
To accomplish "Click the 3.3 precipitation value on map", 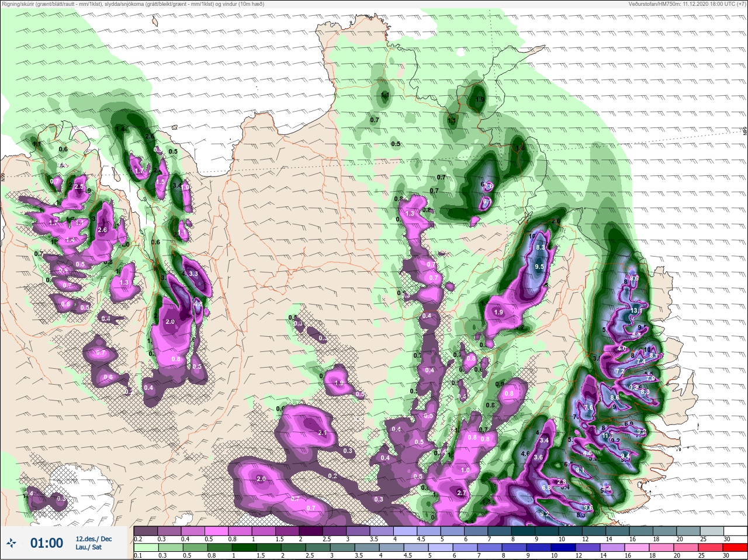I will tap(194, 274).
